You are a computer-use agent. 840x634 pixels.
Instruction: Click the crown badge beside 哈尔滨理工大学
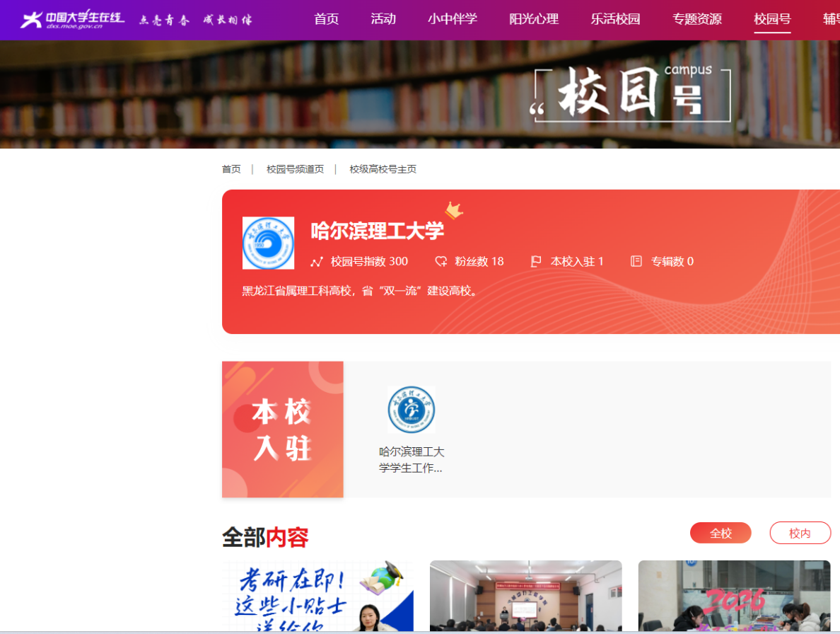pos(453,210)
